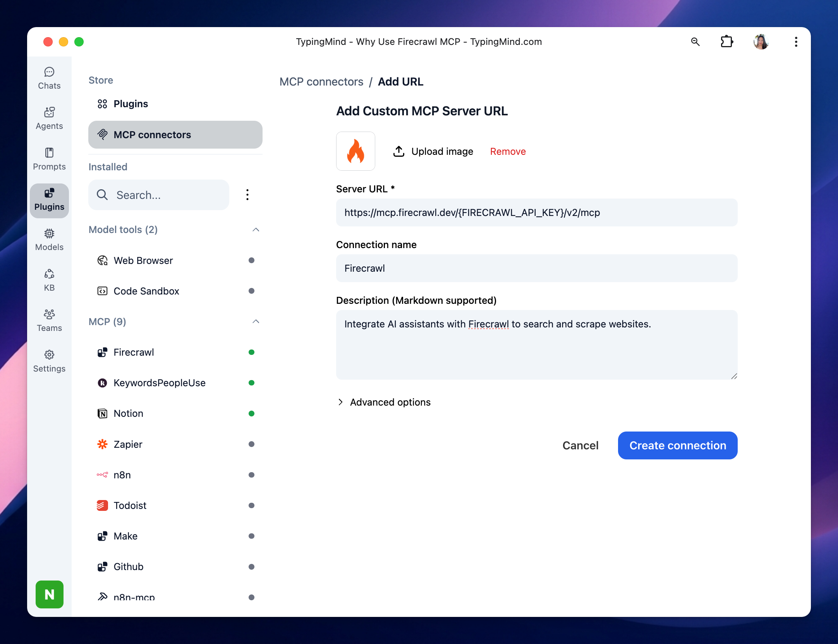Open Teams from the sidebar

pos(49,320)
